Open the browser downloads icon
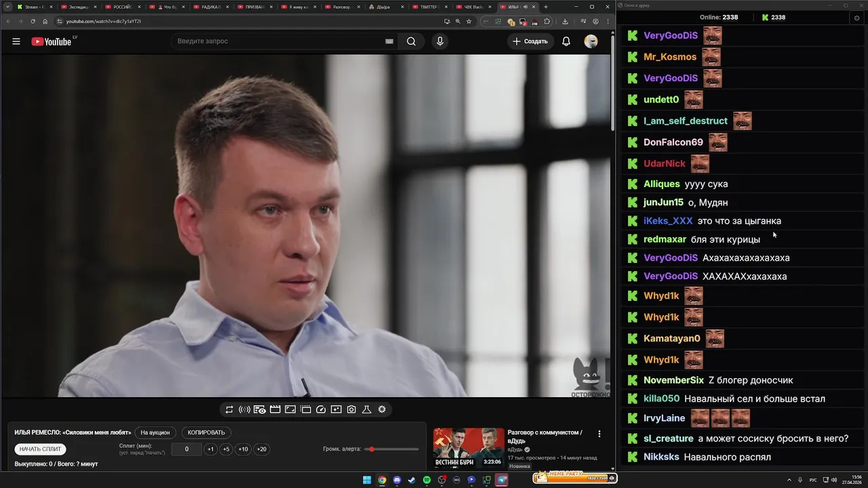The width and height of the screenshot is (868, 488). 565,21
